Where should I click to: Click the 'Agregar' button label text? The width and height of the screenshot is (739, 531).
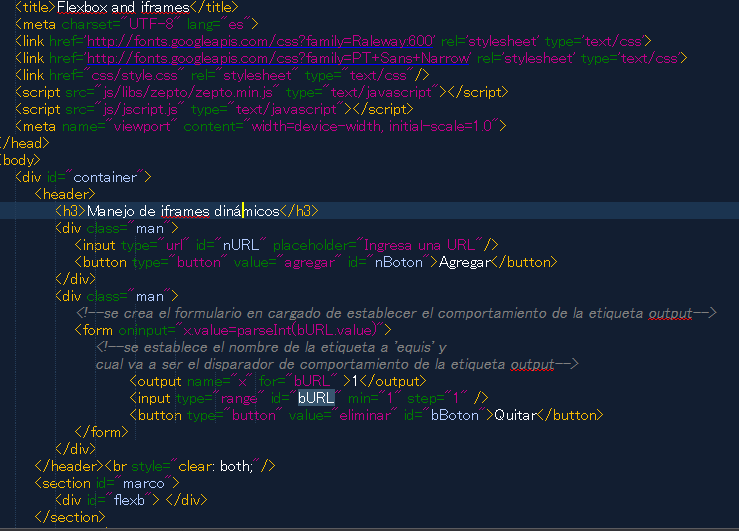(x=465, y=262)
